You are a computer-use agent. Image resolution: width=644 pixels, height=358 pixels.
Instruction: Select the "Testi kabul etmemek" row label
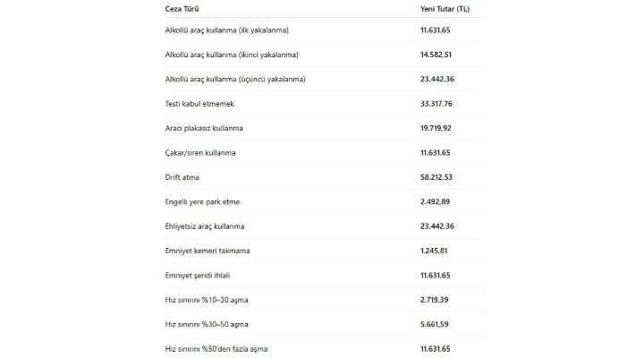(x=199, y=104)
